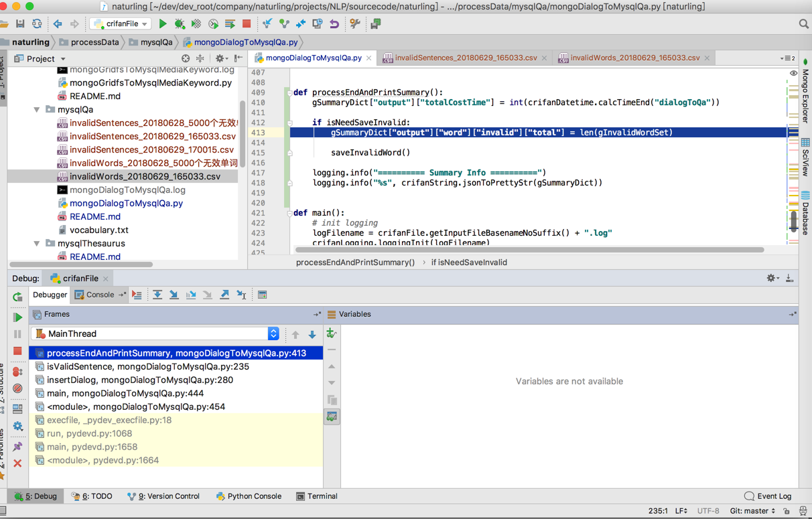Click Step Out icon in debugger toolbar

click(224, 295)
